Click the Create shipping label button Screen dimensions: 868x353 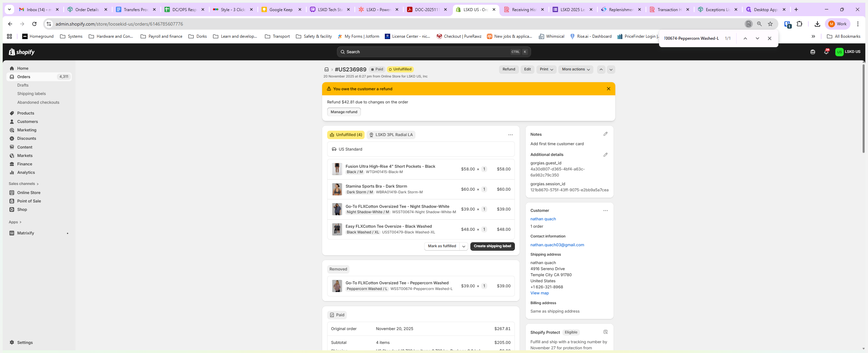tap(492, 246)
